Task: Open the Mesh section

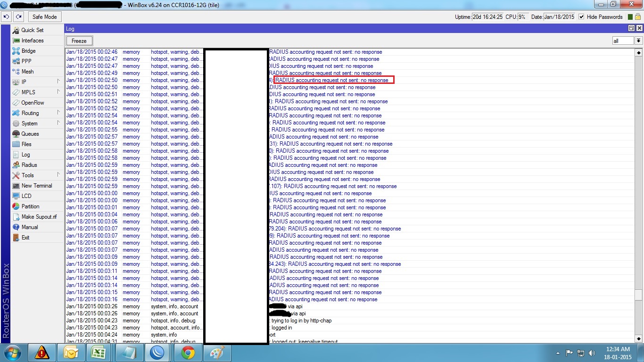Action: (x=27, y=72)
